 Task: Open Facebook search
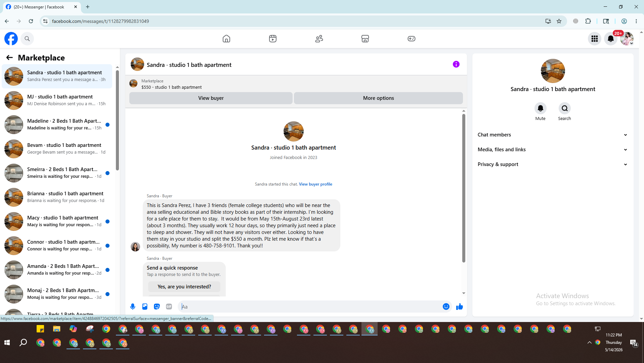pyautogui.click(x=27, y=39)
